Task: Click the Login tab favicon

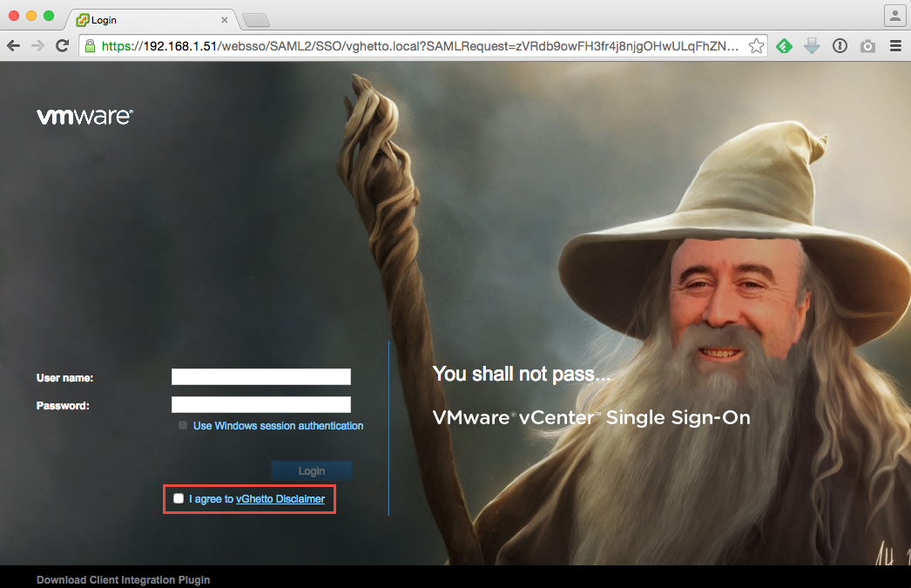Action: click(x=83, y=20)
